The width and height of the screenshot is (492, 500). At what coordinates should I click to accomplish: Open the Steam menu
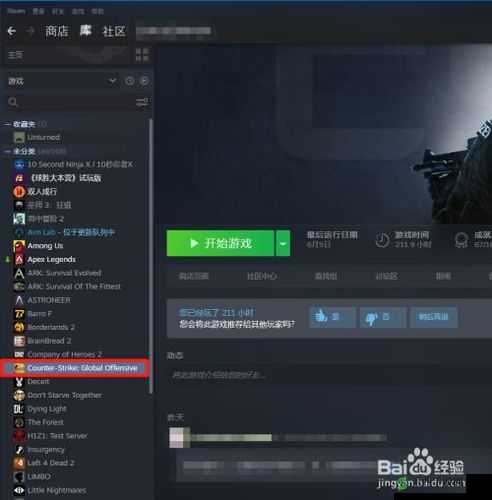tap(16, 11)
